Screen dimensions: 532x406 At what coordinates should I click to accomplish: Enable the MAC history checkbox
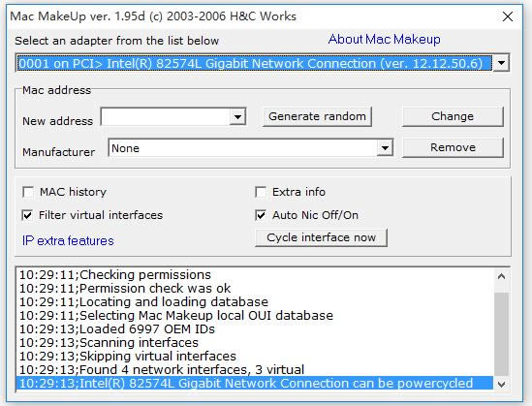[x=28, y=192]
